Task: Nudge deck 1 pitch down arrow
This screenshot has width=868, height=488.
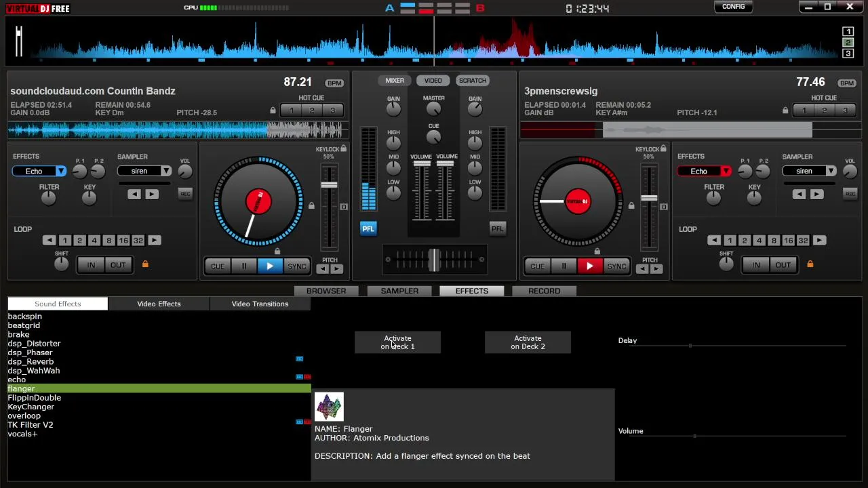Action: click(x=323, y=269)
